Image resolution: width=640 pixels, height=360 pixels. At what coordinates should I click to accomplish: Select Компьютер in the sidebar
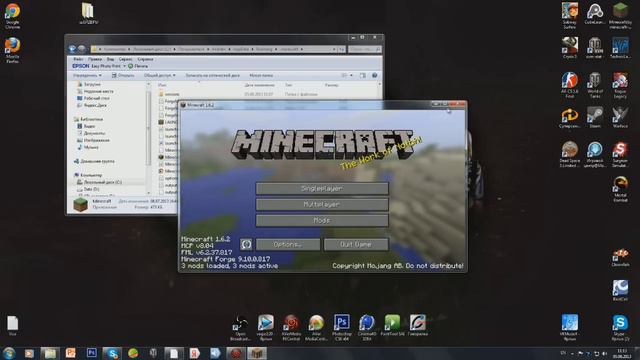88,175
